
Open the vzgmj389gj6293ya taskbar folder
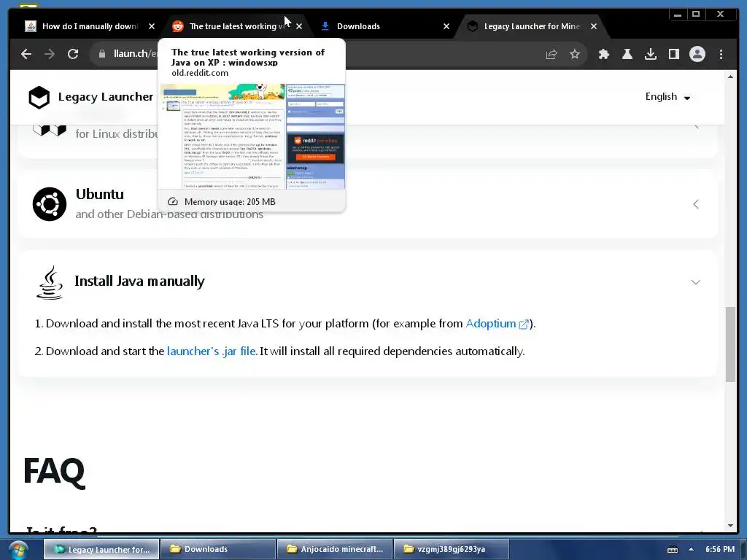[452, 550]
